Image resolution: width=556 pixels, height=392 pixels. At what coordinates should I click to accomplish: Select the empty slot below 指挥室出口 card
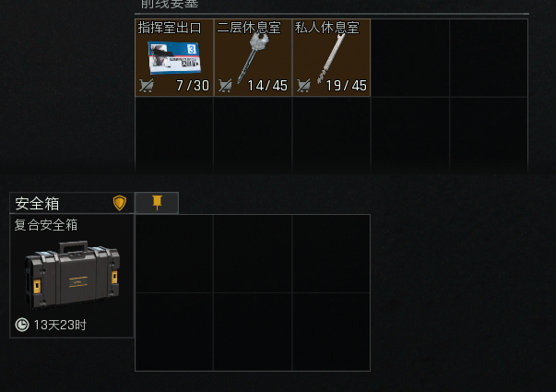174,135
